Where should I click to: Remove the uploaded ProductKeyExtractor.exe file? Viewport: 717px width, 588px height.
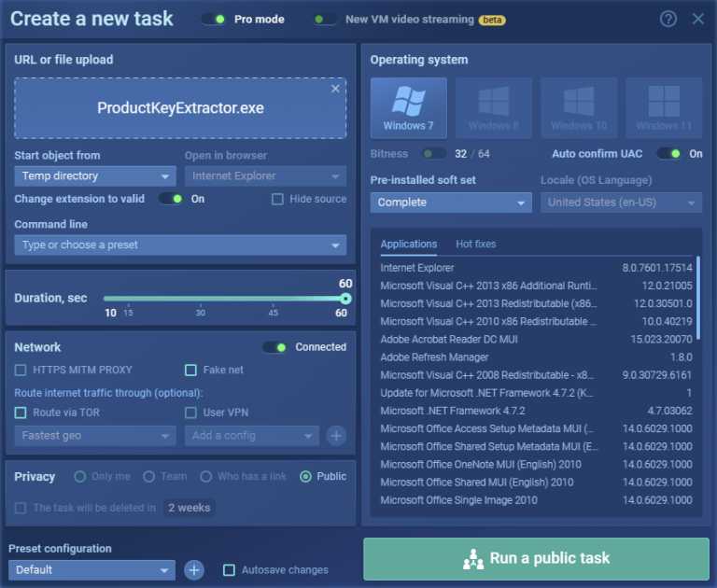click(335, 89)
